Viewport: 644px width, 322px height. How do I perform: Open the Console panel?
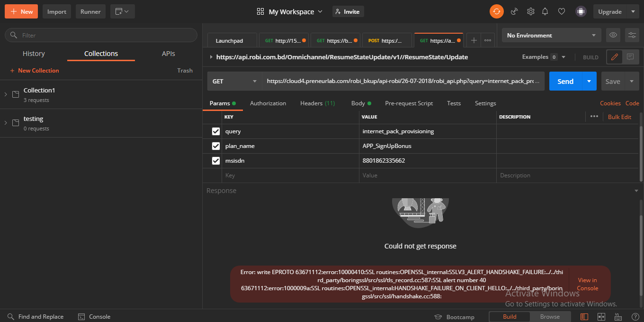coord(94,317)
